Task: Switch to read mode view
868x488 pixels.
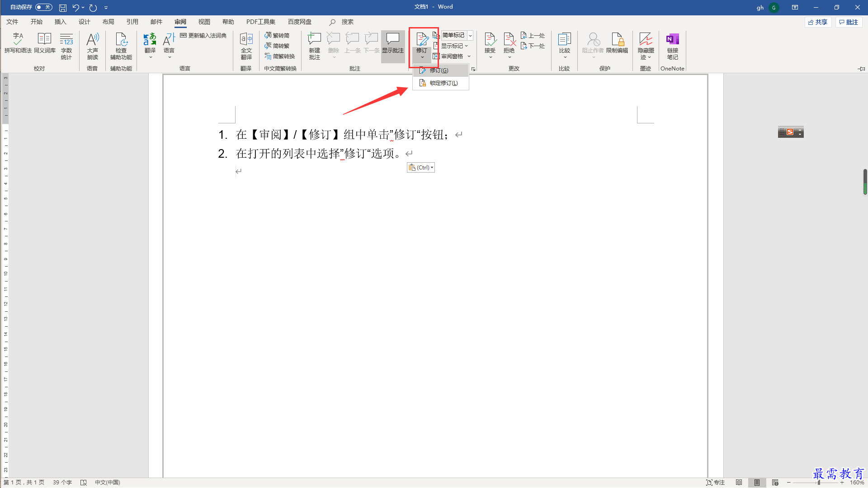Action: (739, 483)
